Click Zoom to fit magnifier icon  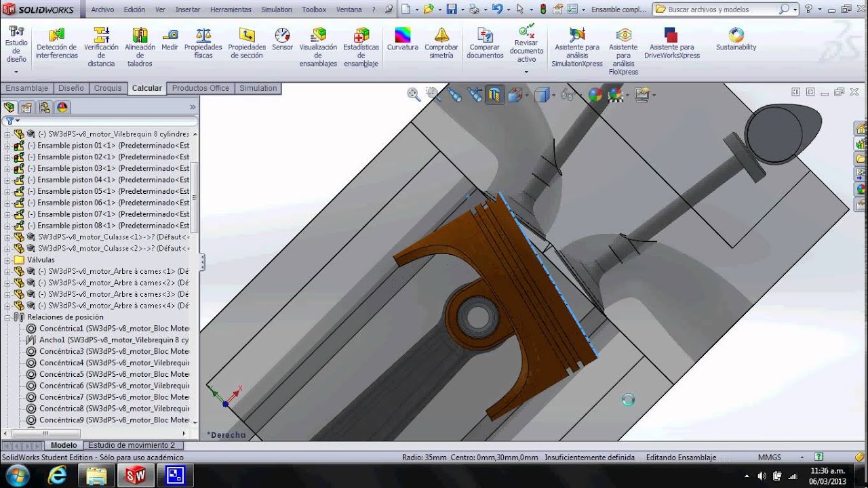coord(414,94)
